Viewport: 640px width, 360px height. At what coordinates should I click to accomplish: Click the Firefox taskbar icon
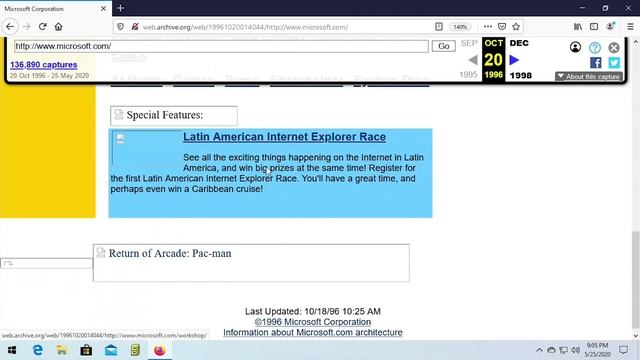coord(160,350)
